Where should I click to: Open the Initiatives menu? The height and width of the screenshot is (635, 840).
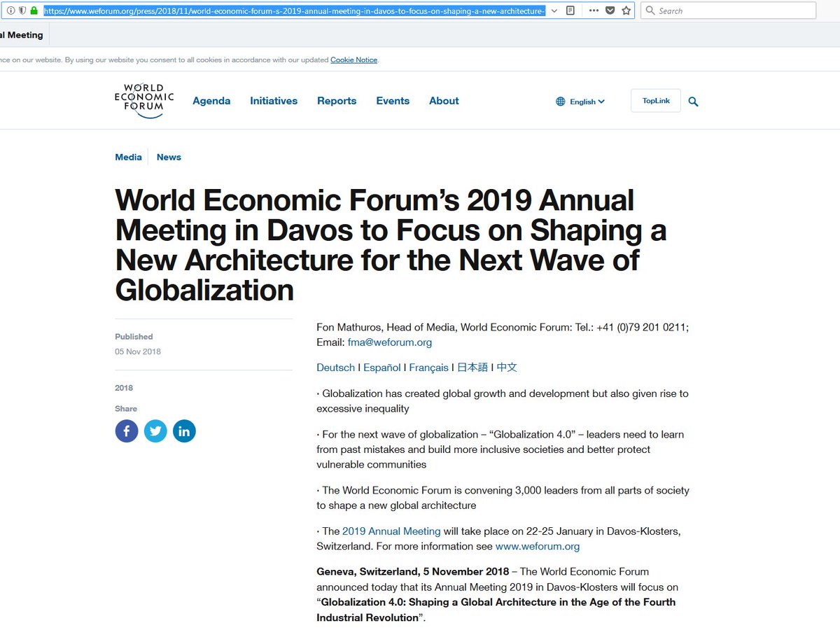[x=274, y=101]
